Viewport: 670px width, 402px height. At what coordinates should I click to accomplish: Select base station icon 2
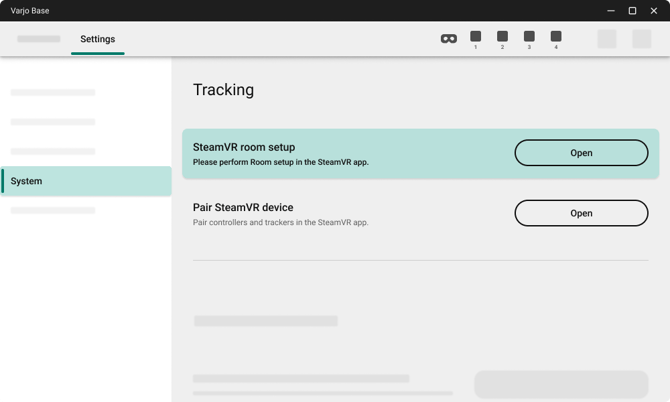503,37
